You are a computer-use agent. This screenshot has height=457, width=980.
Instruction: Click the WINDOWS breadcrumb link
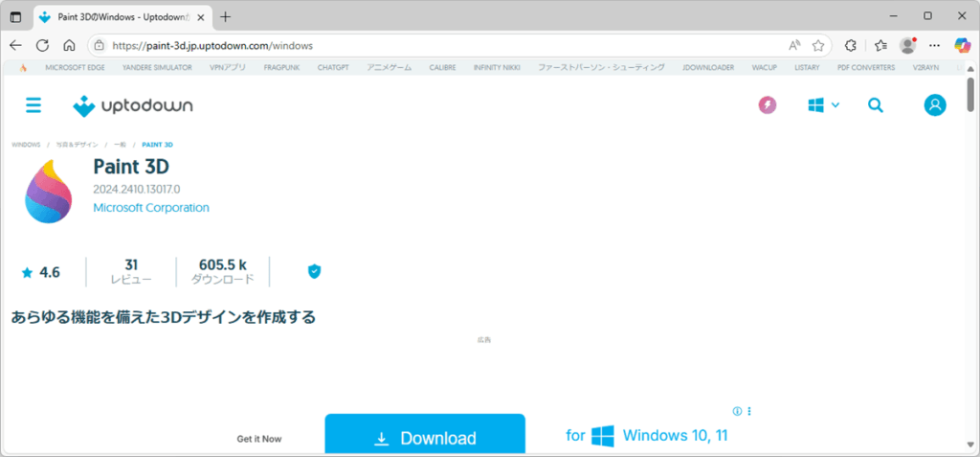(26, 145)
